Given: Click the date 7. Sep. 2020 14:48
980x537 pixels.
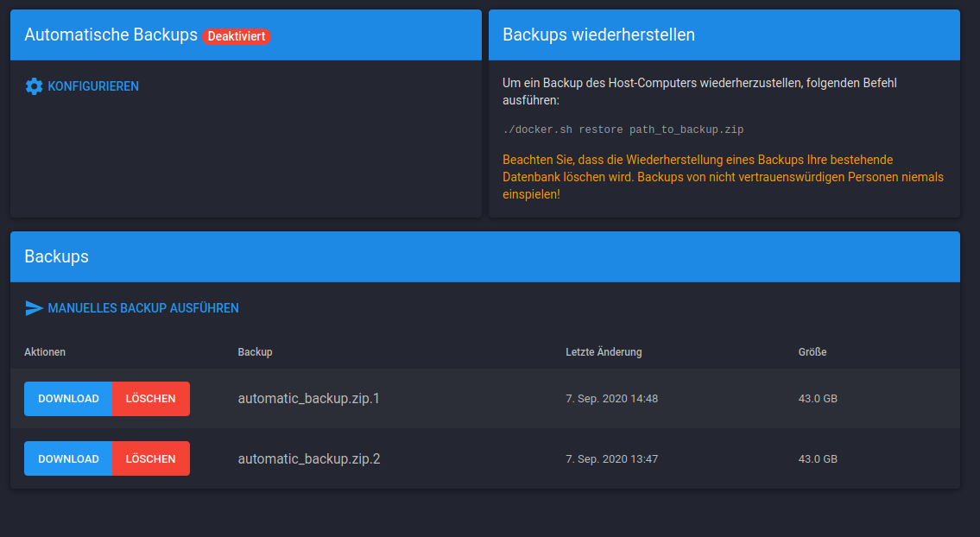Looking at the screenshot, I should 612,399.
